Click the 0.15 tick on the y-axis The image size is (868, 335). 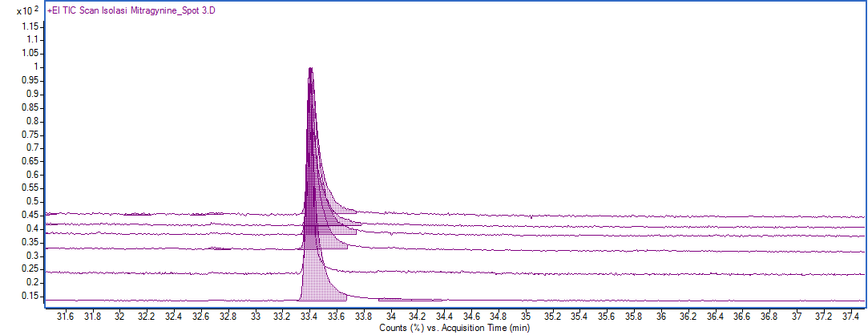click(32, 297)
